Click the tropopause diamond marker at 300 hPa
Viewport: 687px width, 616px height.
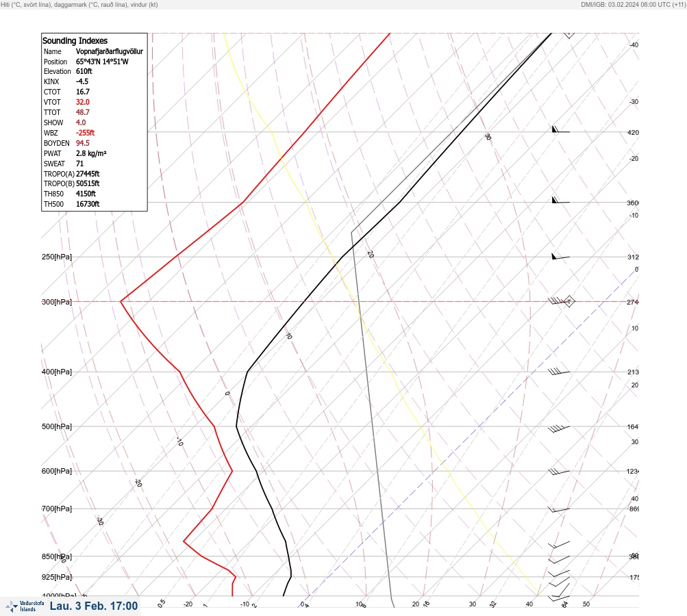(x=569, y=301)
